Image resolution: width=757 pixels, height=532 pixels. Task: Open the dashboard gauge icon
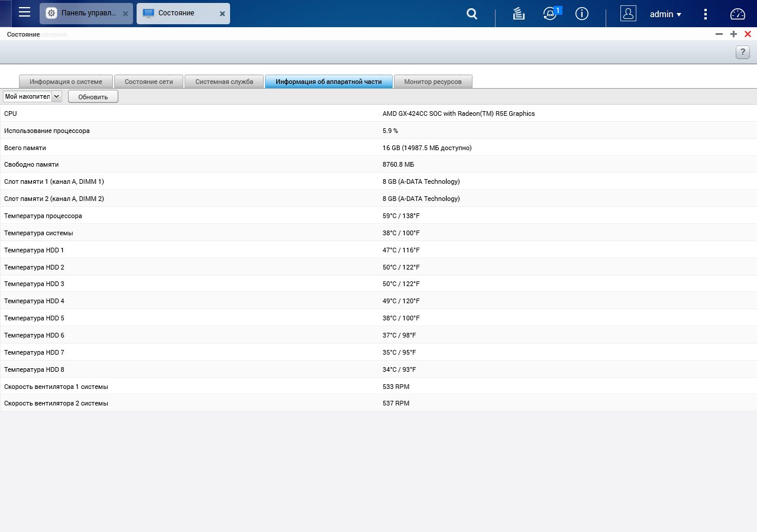(x=737, y=14)
